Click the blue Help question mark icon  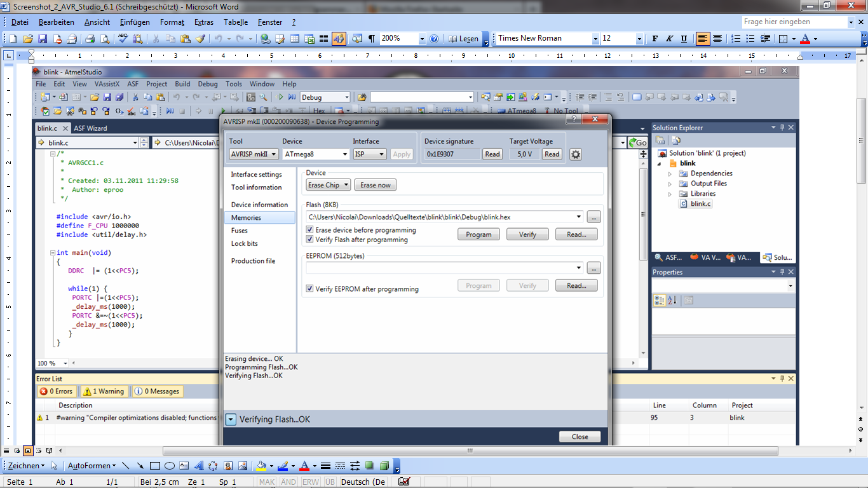(434, 39)
